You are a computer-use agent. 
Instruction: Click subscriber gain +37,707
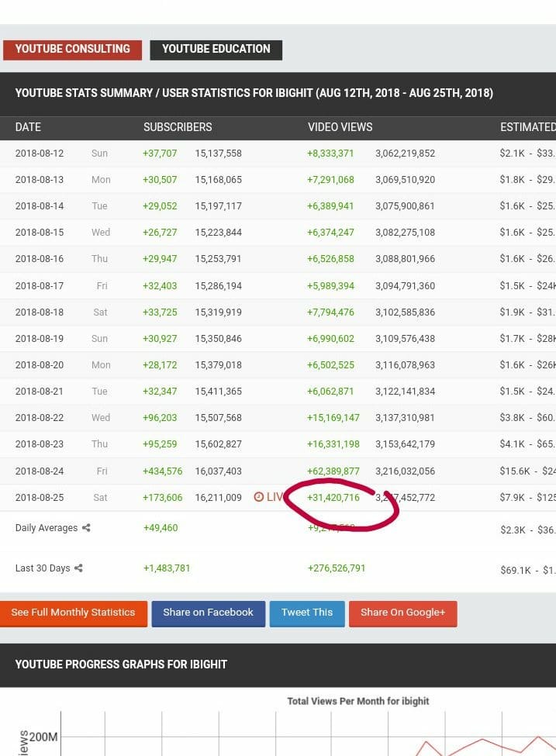coord(160,154)
